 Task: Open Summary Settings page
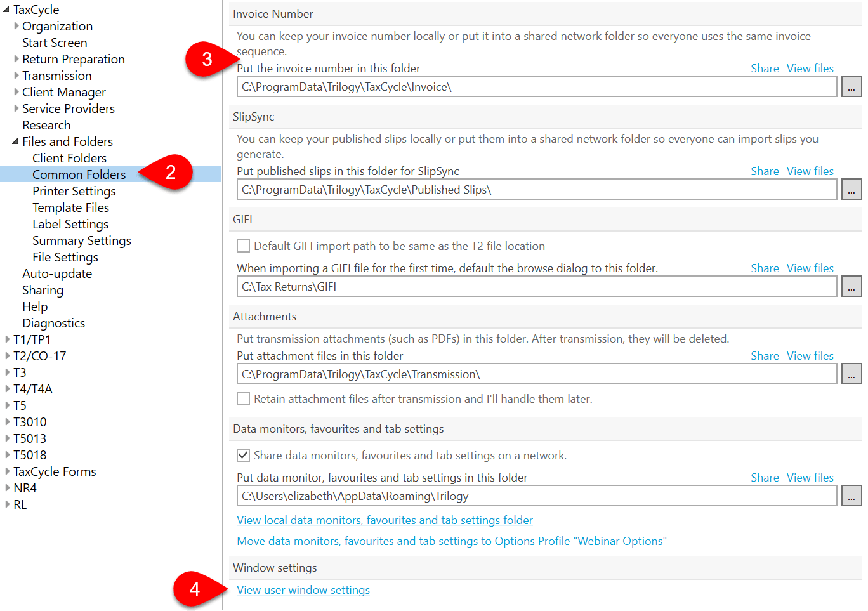pyautogui.click(x=82, y=240)
